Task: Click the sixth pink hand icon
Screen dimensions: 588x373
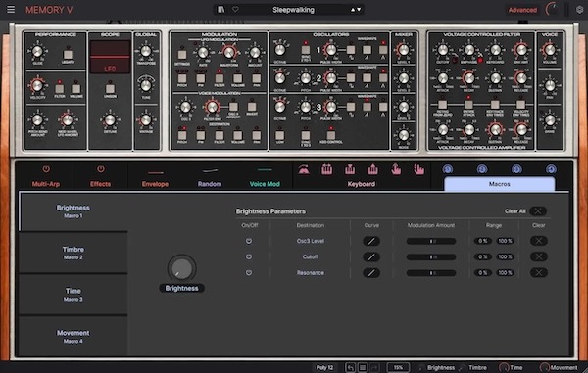Action: pyautogui.click(x=418, y=169)
